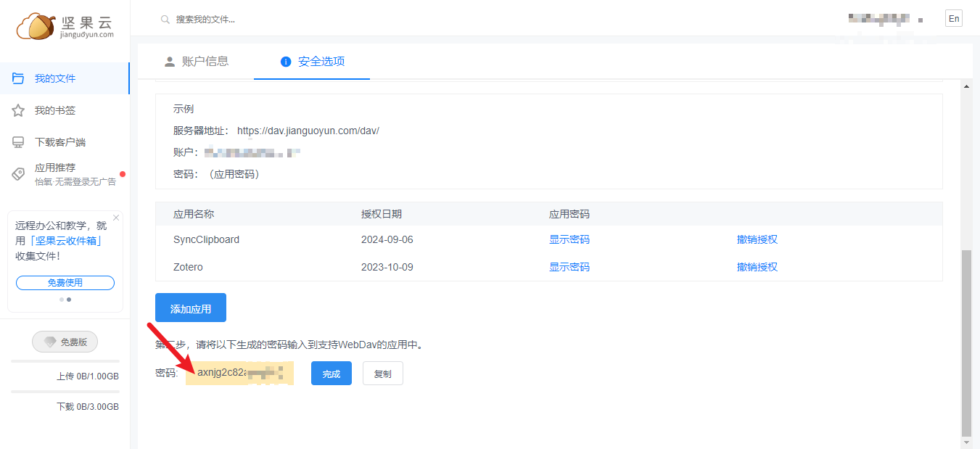This screenshot has height=449, width=980.
Task: Copy the generated WebDav password
Action: (382, 373)
